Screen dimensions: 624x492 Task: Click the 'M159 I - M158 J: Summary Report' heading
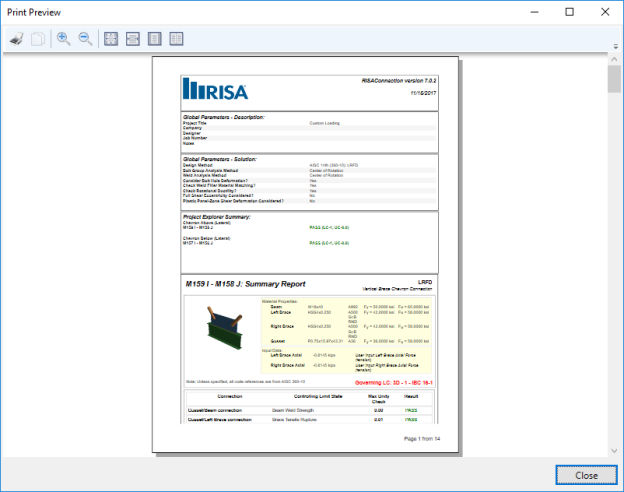(x=246, y=285)
